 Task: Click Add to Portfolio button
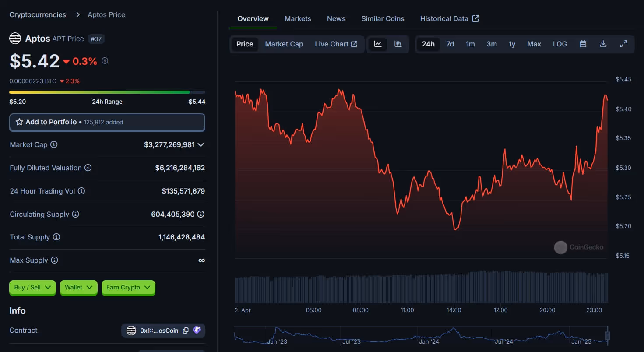pos(107,122)
